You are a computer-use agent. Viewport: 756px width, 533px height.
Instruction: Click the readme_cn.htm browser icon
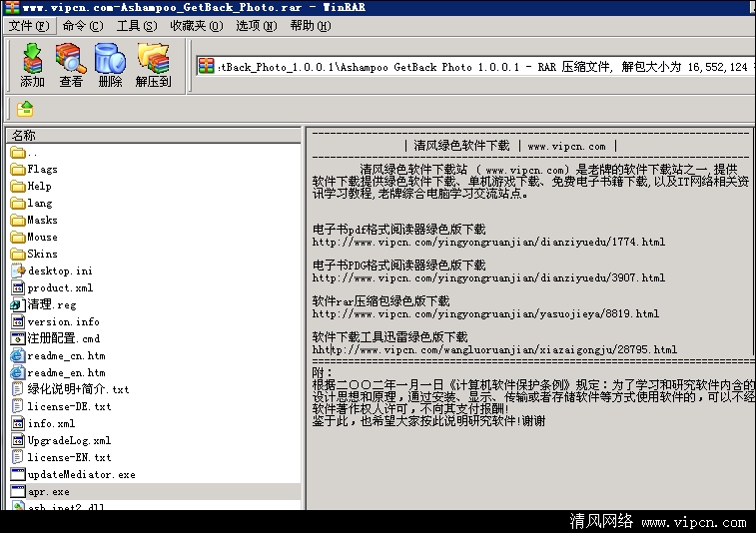coord(17,355)
